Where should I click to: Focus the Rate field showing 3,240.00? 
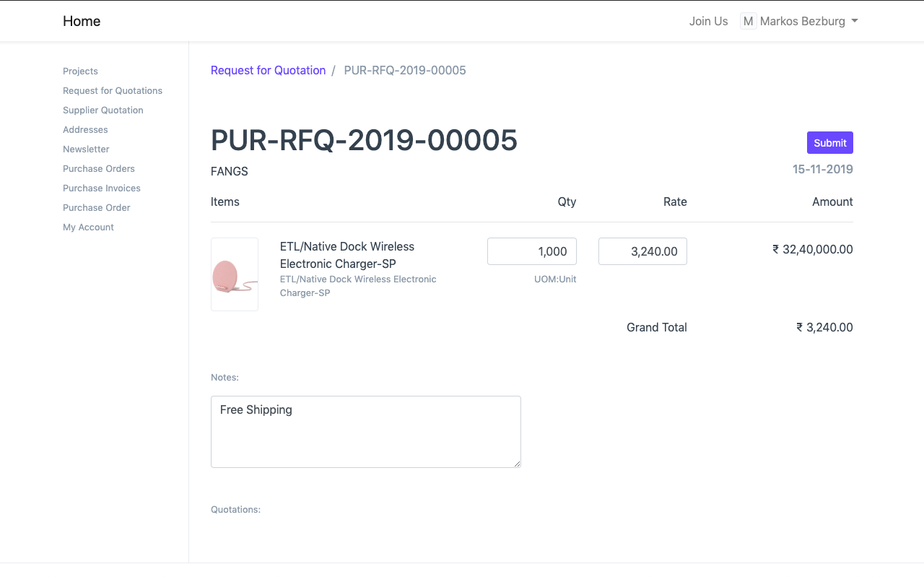pos(642,251)
